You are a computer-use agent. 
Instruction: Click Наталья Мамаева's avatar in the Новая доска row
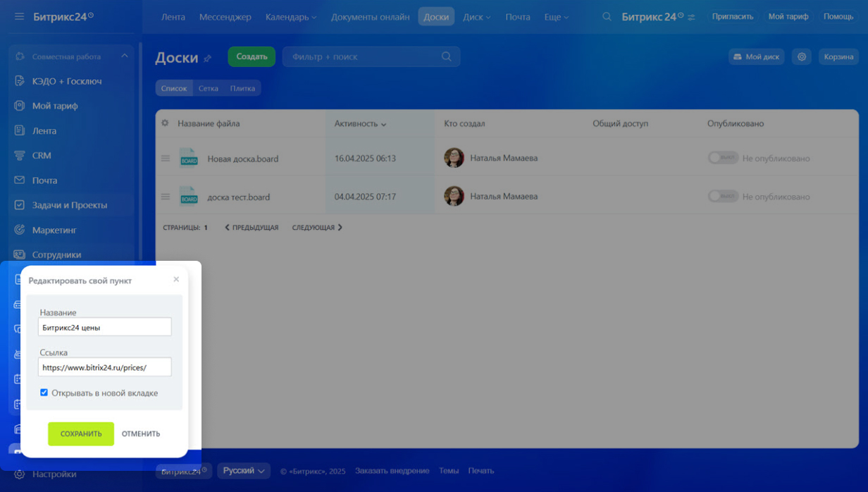click(x=454, y=158)
